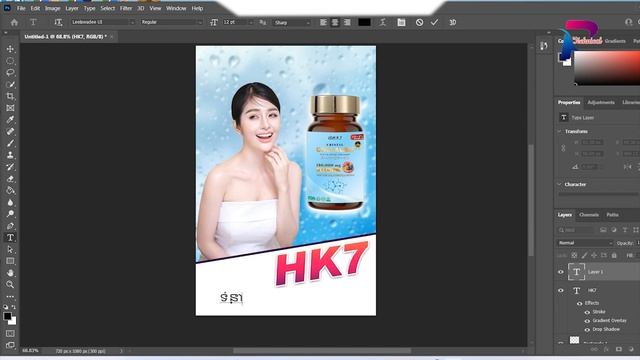Pick a color in the Color panel field
The width and height of the screenshot is (640, 360).
tap(607, 67)
